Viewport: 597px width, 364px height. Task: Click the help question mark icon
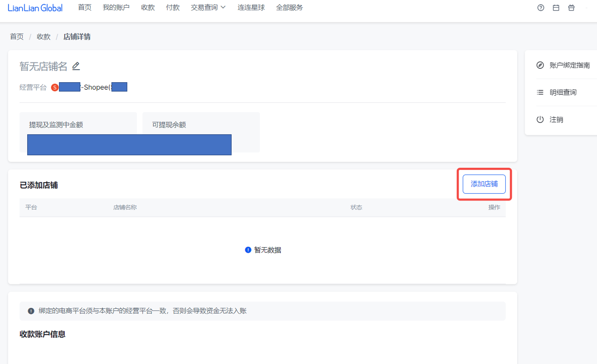[540, 8]
